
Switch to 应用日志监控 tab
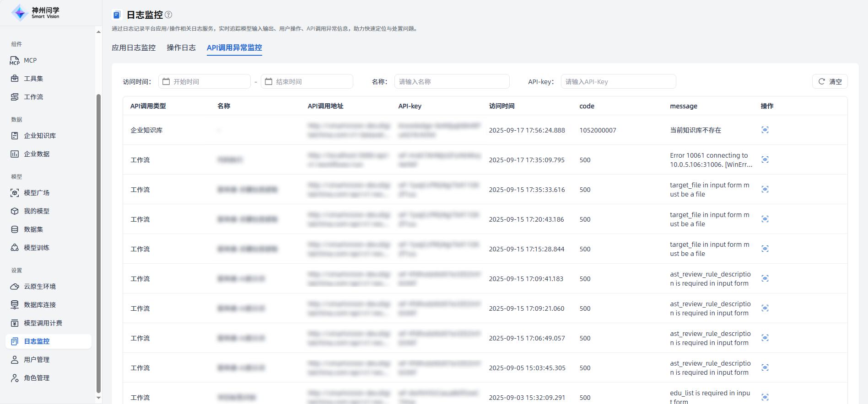[x=134, y=48]
